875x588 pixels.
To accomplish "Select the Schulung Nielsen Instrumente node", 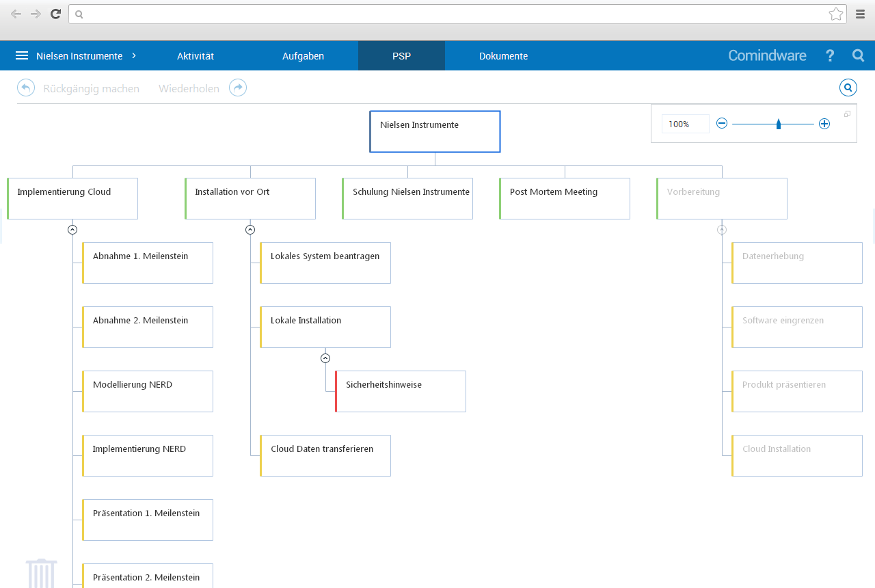I will coord(407,198).
